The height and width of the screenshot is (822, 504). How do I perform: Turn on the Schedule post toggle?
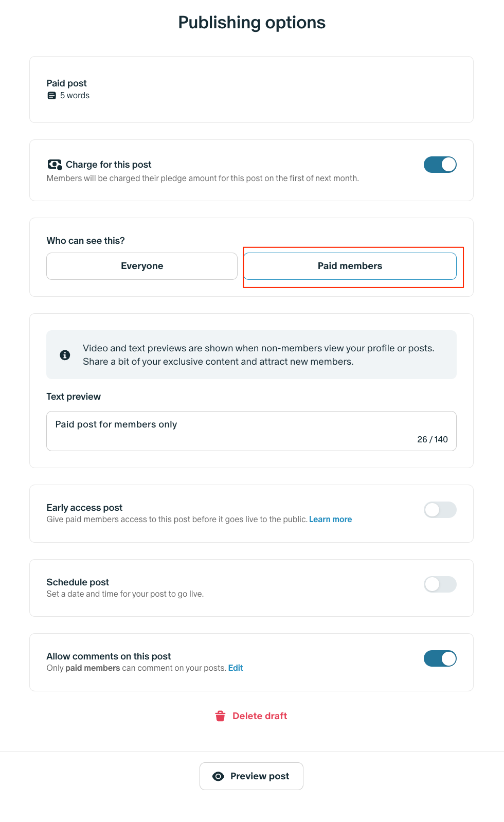coord(440,584)
